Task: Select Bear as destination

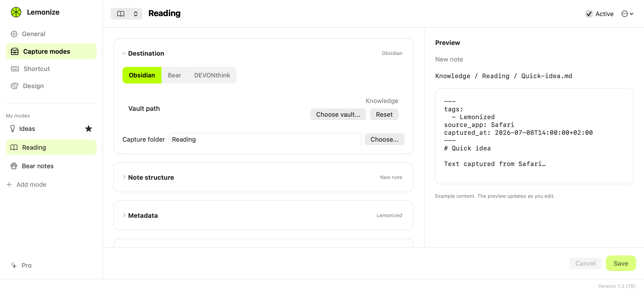Action: pos(174,75)
